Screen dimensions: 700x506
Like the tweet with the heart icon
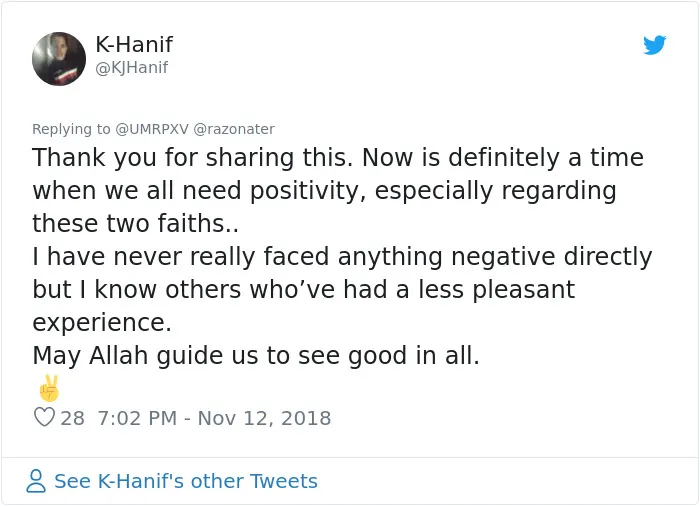44,417
